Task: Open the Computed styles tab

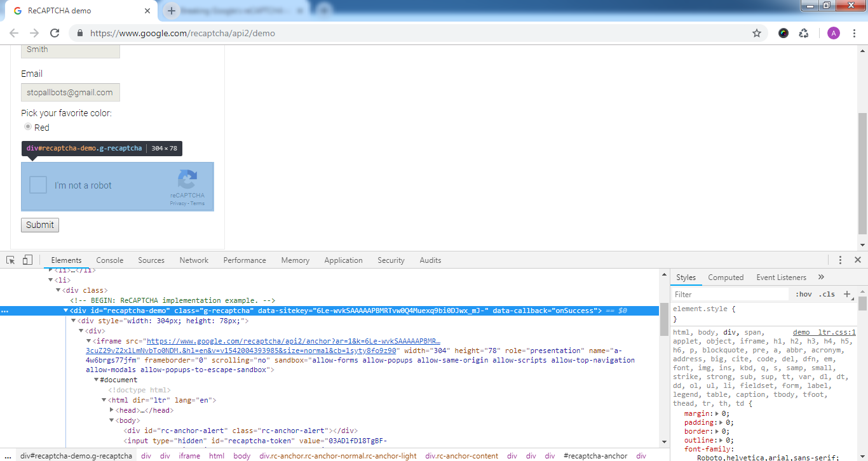Action: click(726, 277)
